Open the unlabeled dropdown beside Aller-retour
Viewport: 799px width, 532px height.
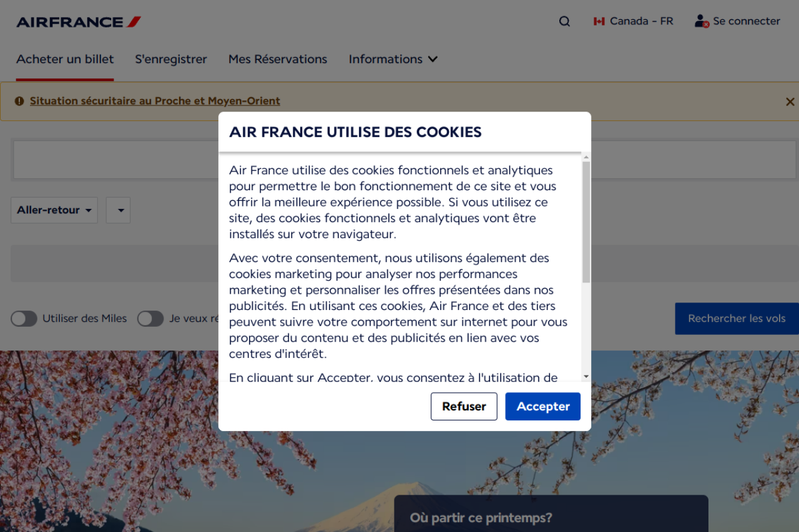[119, 210]
